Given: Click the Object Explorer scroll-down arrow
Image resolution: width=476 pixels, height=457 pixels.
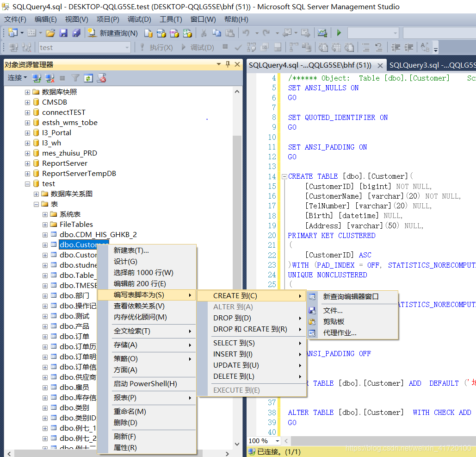Looking at the screenshot, I should coord(237,444).
